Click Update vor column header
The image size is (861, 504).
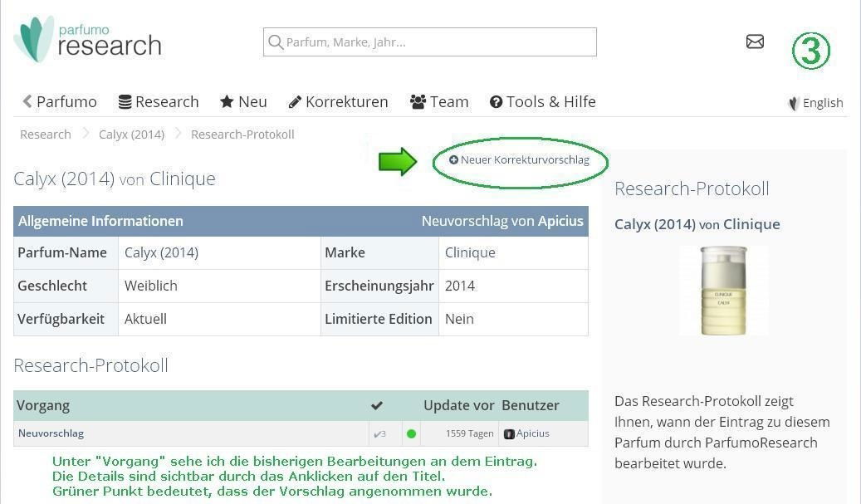(x=459, y=406)
